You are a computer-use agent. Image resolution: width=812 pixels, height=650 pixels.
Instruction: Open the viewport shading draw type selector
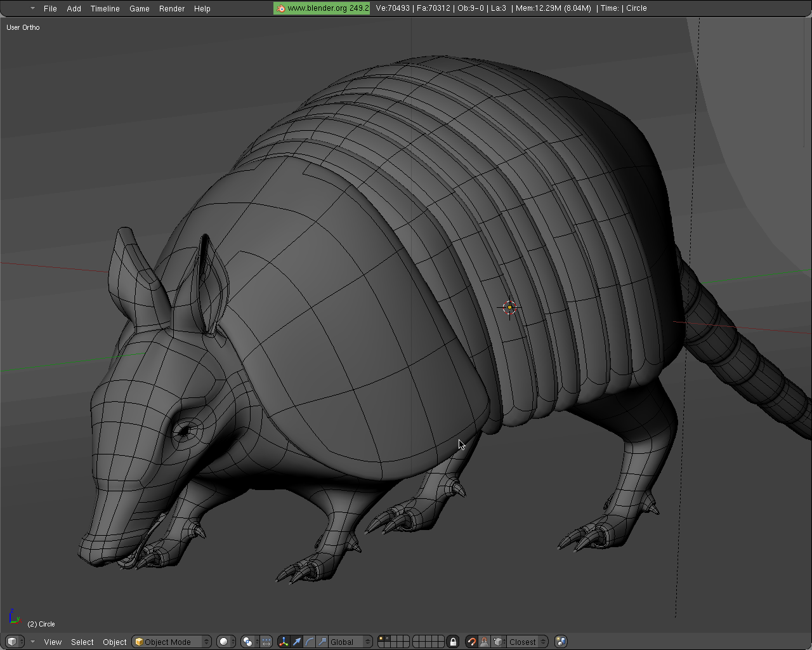coord(226,642)
